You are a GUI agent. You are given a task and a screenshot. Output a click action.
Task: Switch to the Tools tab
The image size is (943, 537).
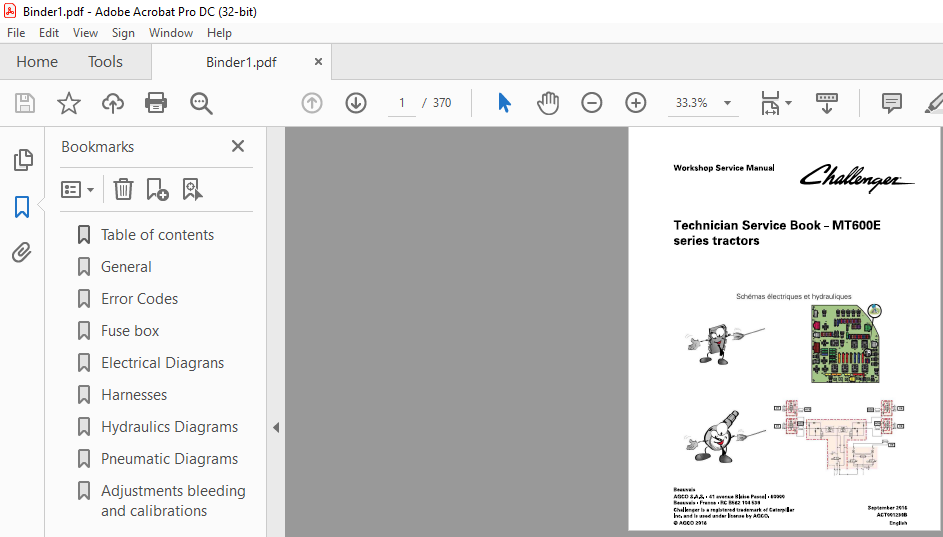pos(105,61)
